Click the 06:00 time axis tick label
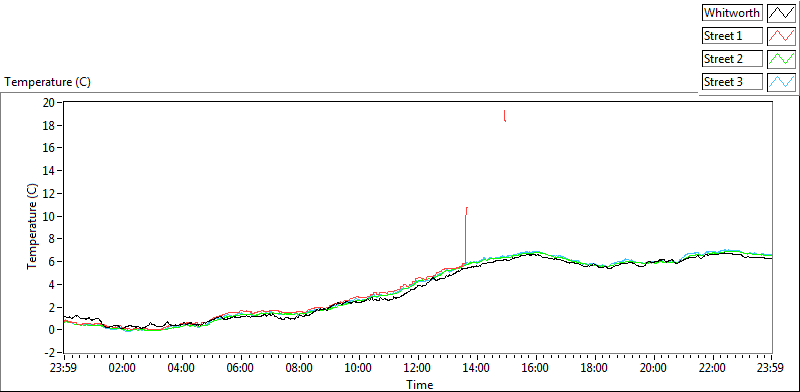800x392 pixels. click(241, 368)
